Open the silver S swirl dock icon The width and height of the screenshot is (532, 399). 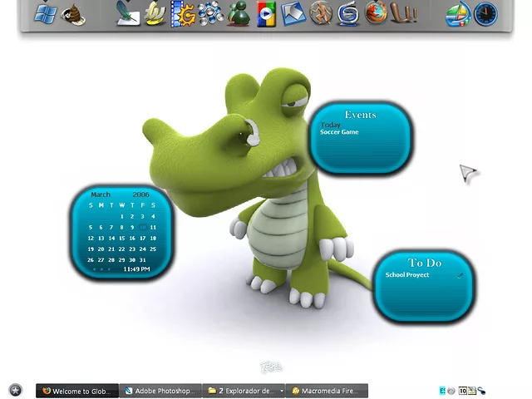point(348,14)
